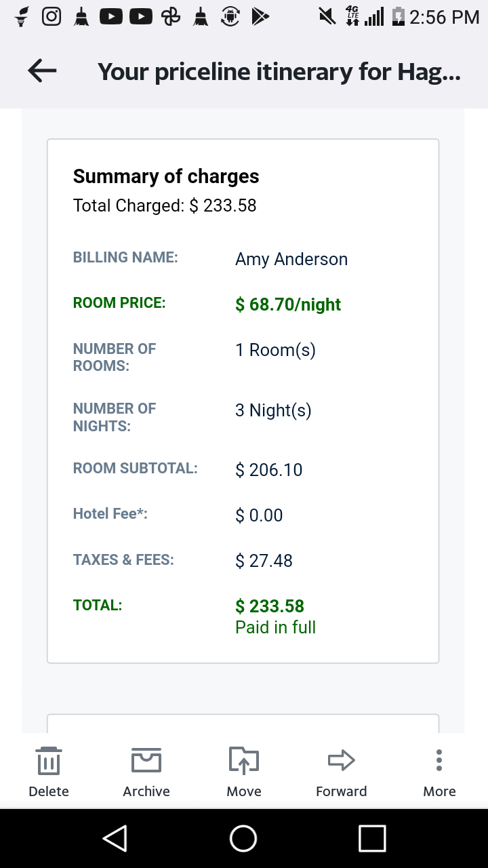Viewport: 488px width, 868px height.
Task: Tap the $ 68.70/night room price
Action: coord(288,304)
